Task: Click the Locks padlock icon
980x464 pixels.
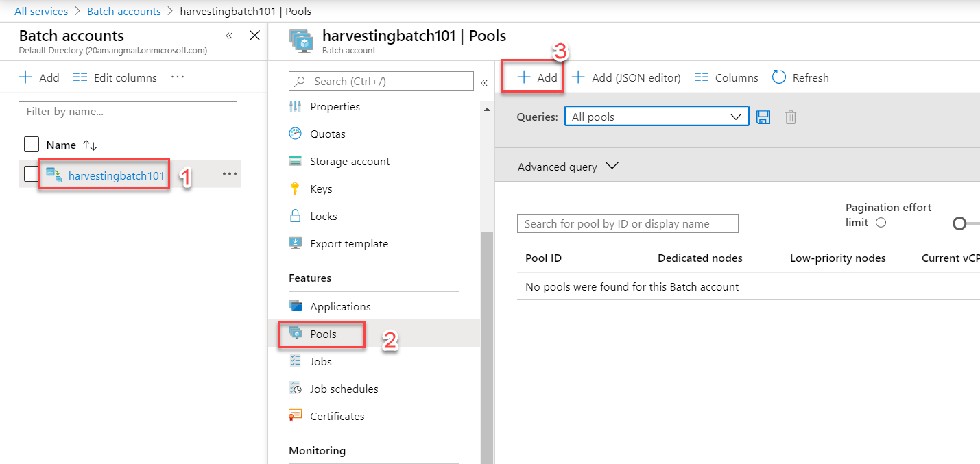Action: point(296,216)
